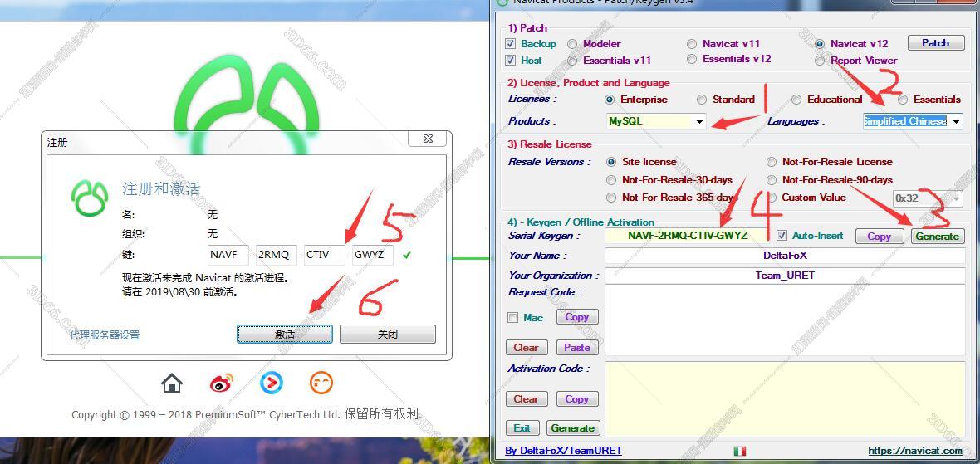Screen dimensions: 980x464
Task: Select the Essentials v11 radio button
Action: click(572, 61)
